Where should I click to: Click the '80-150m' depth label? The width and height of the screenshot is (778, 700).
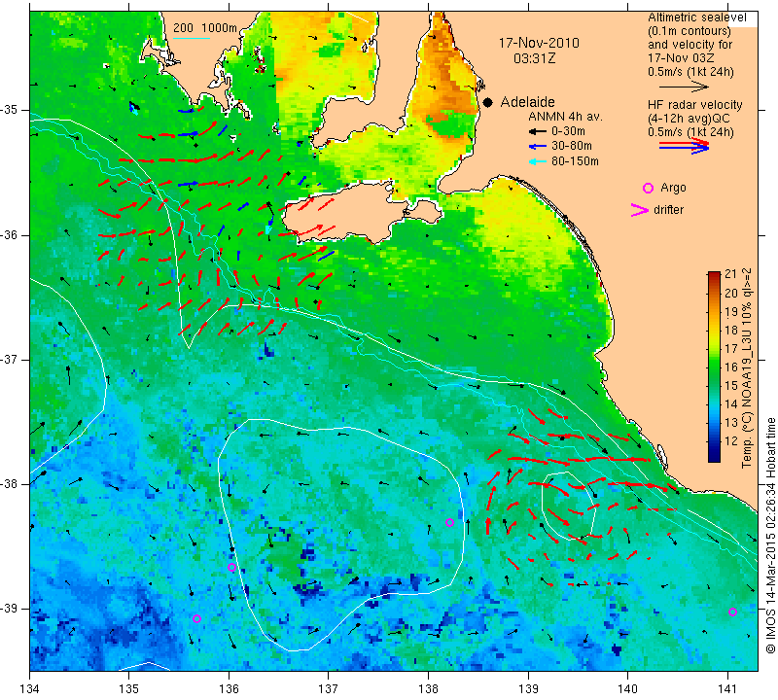coord(575,161)
